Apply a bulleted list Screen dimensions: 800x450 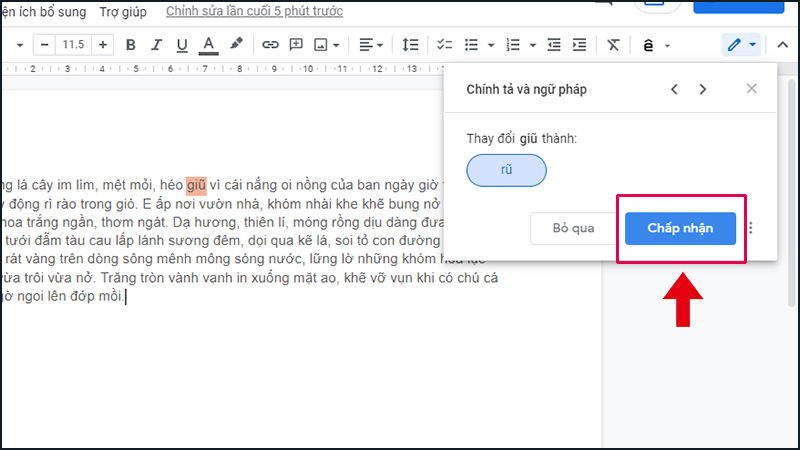tap(471, 45)
